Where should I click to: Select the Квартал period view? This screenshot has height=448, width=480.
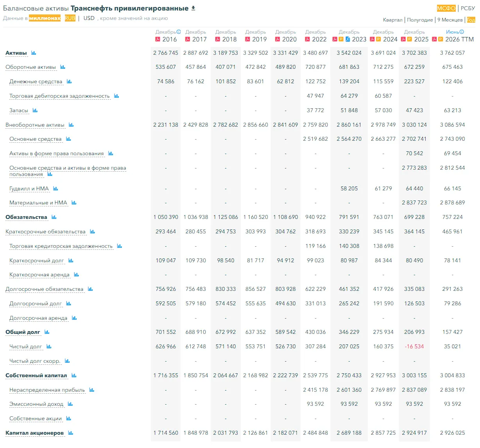coord(393,20)
